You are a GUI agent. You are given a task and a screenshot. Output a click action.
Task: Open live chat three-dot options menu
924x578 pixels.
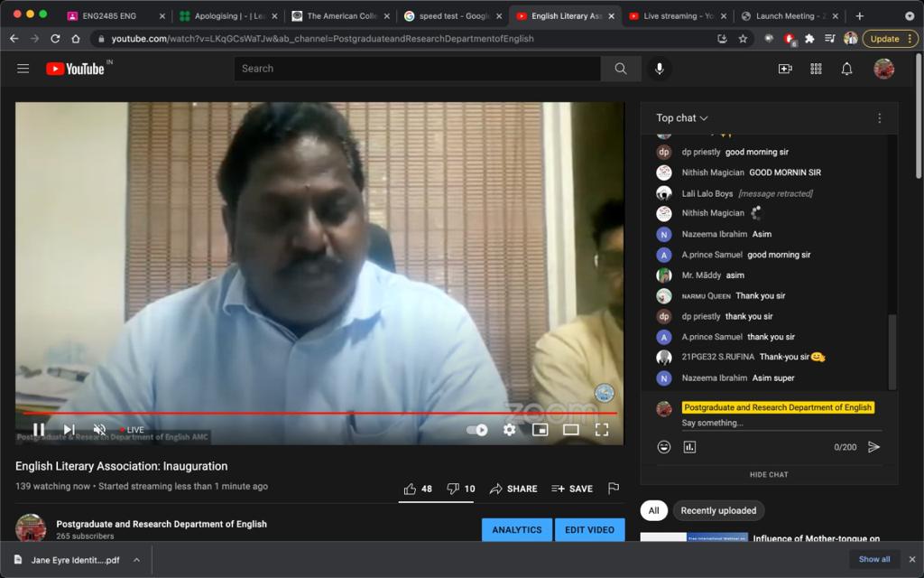[x=879, y=118]
